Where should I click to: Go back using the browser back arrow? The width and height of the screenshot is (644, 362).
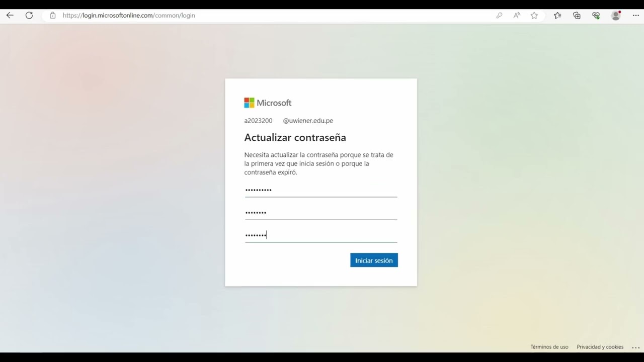click(x=10, y=16)
